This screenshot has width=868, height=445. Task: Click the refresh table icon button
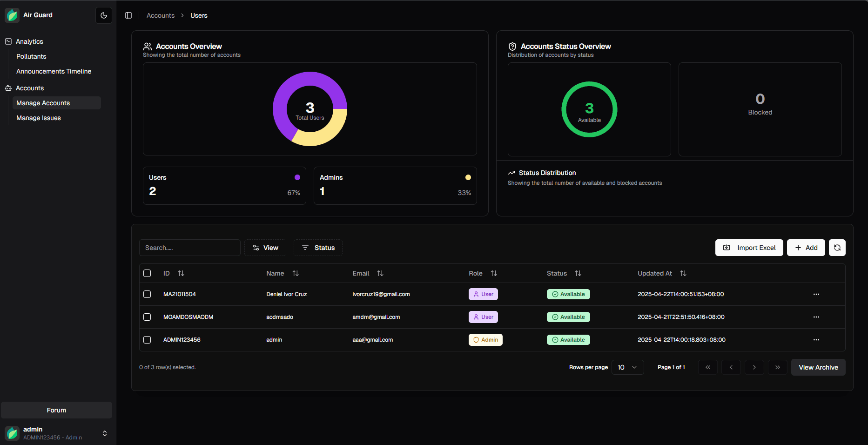(x=837, y=248)
